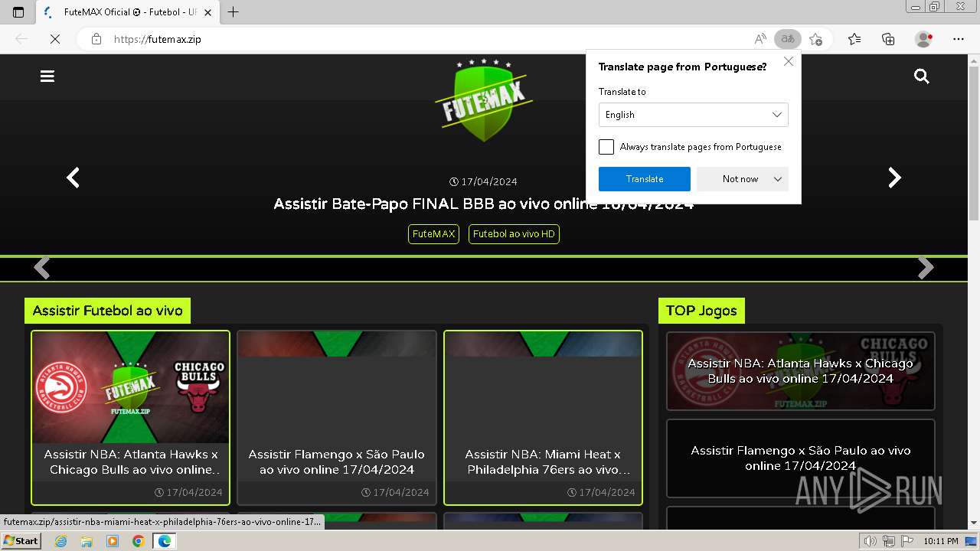Click the Translate button
This screenshot has width=980, height=551.
tap(645, 179)
